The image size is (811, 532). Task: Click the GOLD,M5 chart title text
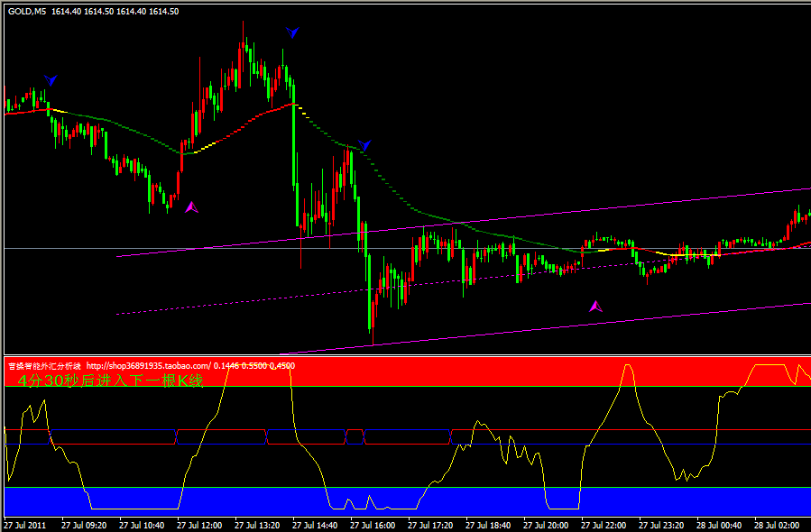click(27, 12)
